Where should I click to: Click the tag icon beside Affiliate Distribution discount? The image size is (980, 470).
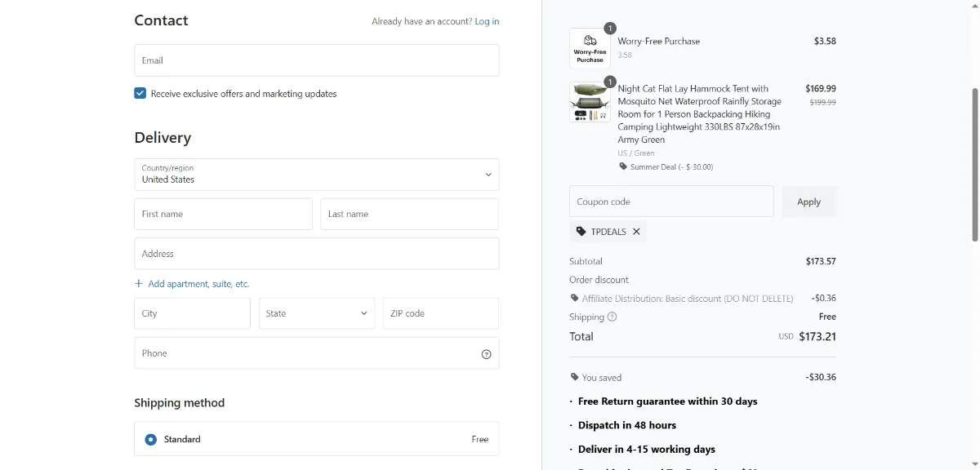[574, 299]
